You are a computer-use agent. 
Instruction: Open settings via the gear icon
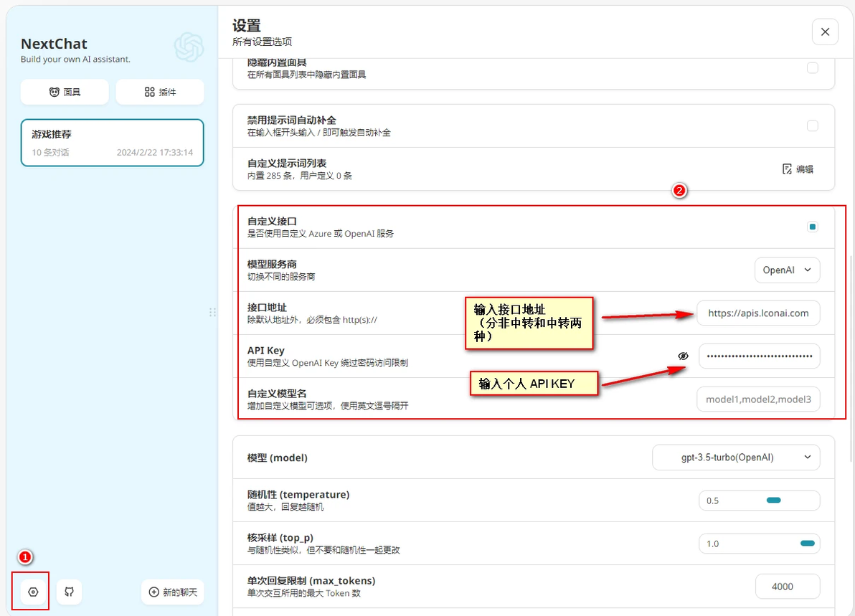33,592
